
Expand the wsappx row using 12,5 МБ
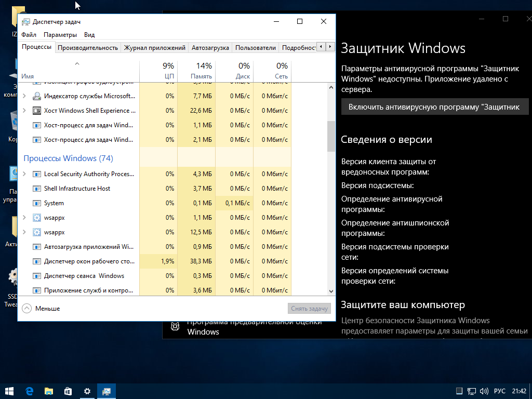pyautogui.click(x=24, y=232)
